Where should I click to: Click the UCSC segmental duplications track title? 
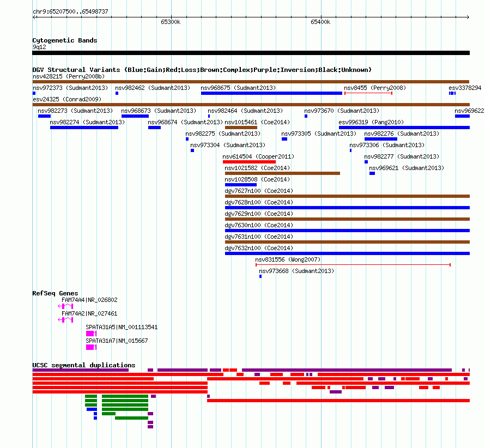84,365
